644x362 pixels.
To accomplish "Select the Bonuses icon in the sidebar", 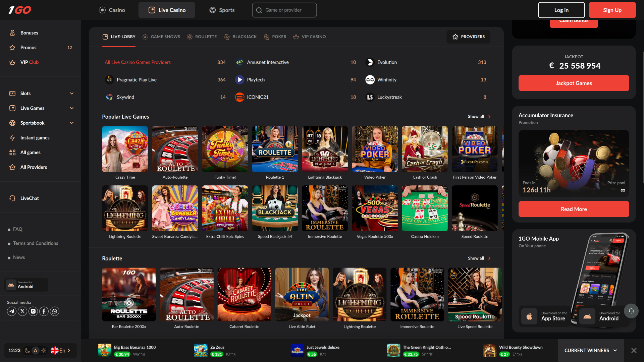I will tap(12, 33).
